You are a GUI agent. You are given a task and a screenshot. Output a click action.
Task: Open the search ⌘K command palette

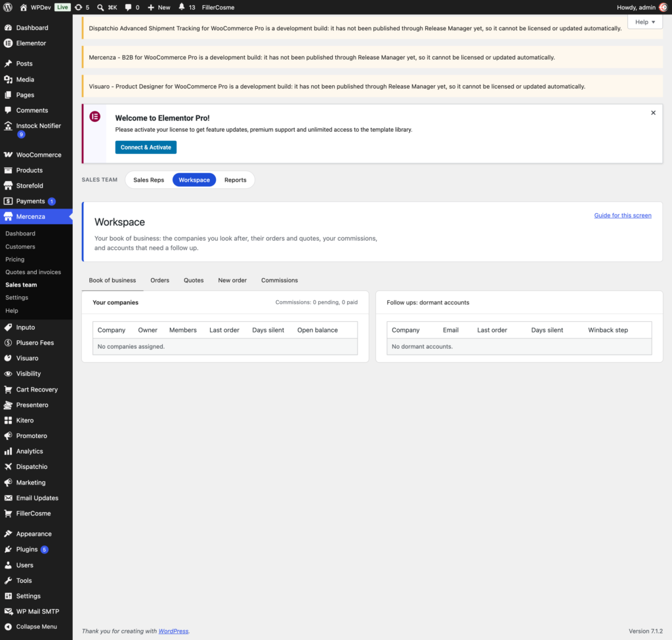107,7
